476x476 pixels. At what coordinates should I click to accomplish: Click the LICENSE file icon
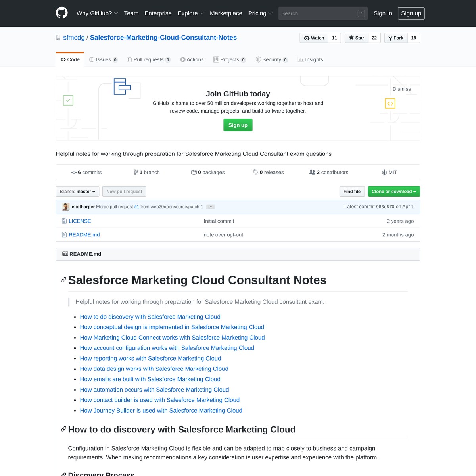[64, 221]
